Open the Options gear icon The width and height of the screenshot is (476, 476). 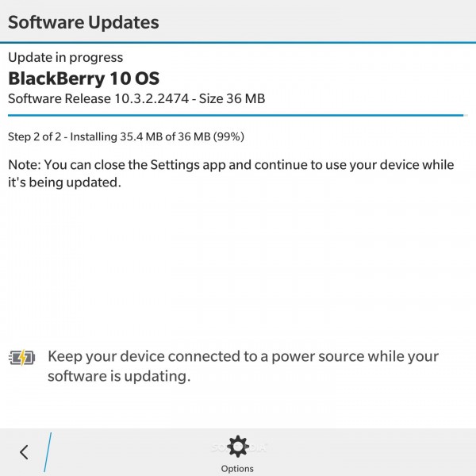click(238, 446)
